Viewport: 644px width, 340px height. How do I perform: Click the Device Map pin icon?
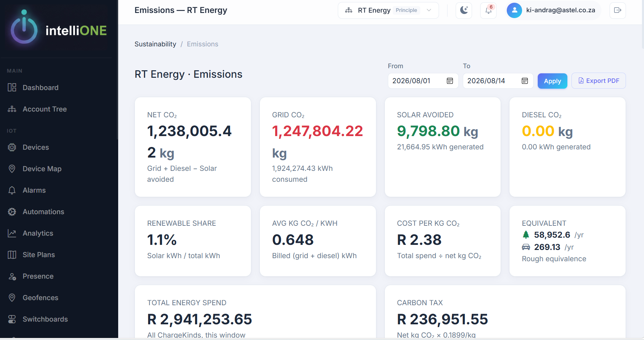click(x=12, y=169)
